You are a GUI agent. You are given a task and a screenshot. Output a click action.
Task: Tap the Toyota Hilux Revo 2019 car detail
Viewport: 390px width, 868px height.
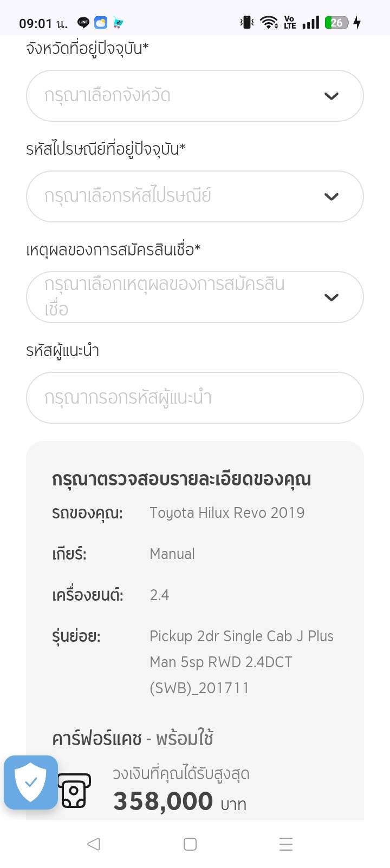point(227,512)
